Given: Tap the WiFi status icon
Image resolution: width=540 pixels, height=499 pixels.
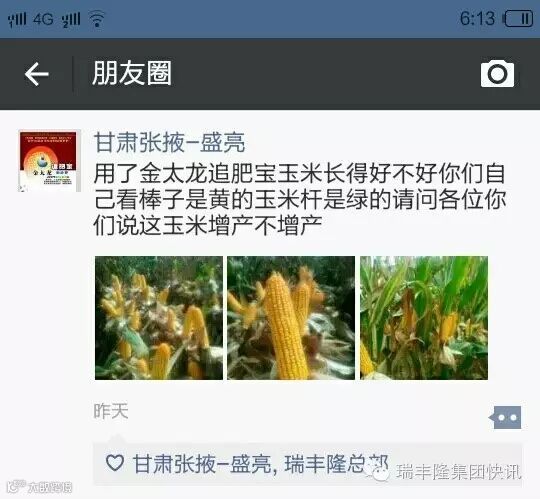Looking at the screenshot, I should pos(97,19).
